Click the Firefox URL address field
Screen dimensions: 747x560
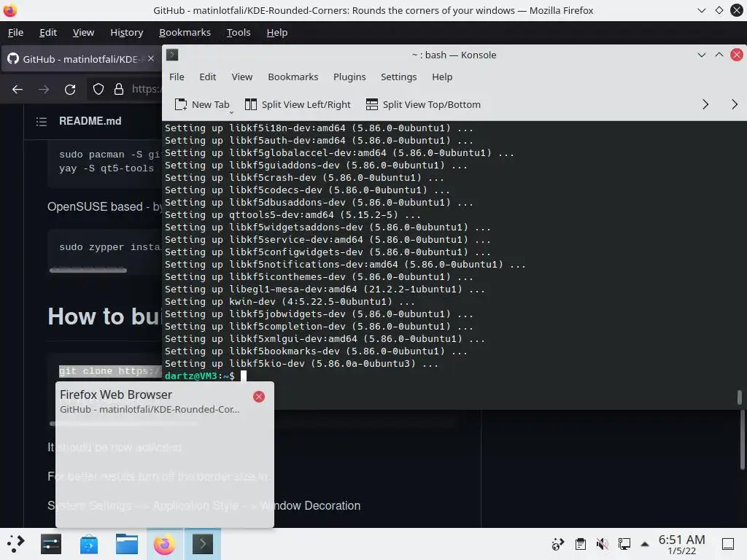coord(146,89)
